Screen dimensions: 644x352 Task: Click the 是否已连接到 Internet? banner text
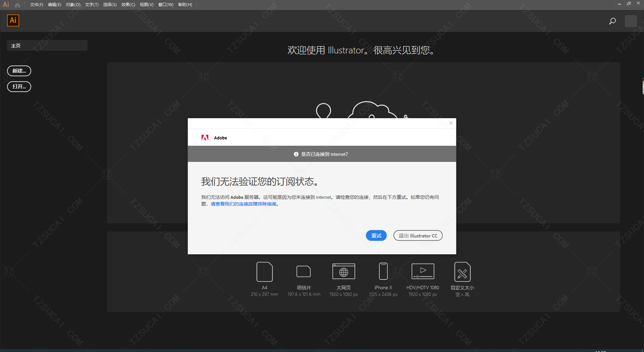coord(324,154)
